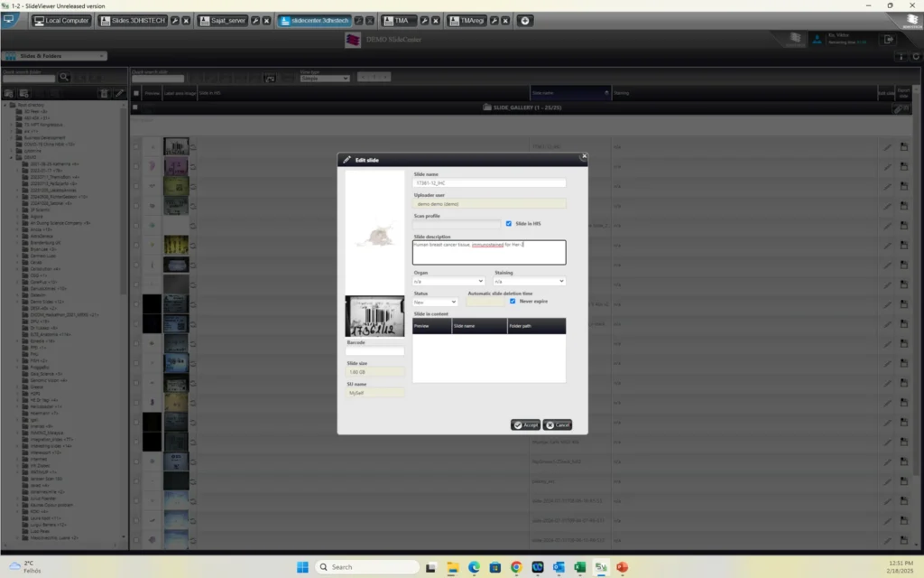
Task: Click Cancel in the Edit slide dialog
Action: [558, 424]
